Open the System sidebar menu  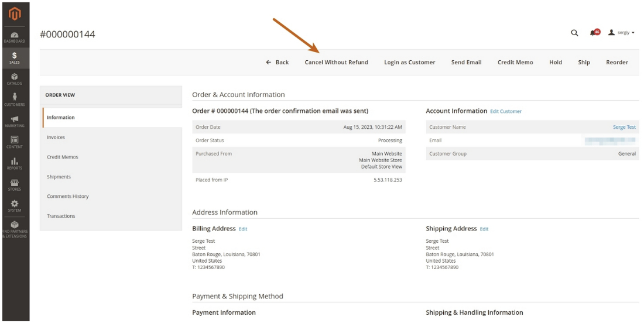(15, 205)
